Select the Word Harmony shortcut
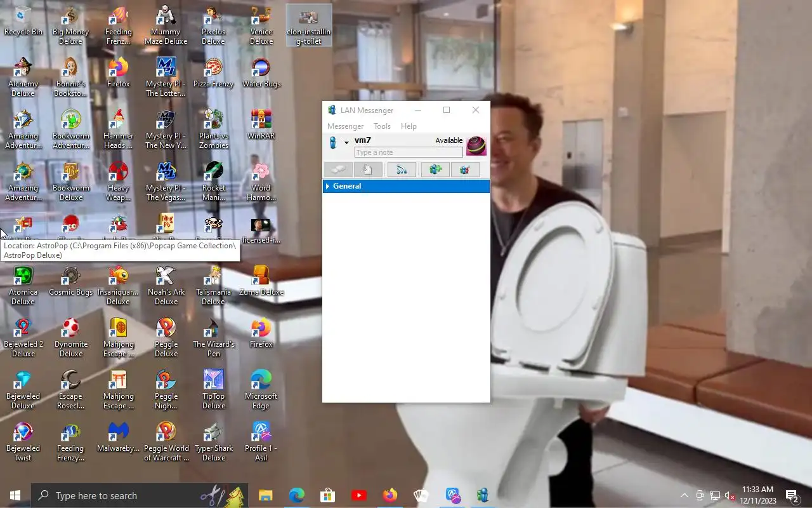Screen dimensions: 812x508 261,182
